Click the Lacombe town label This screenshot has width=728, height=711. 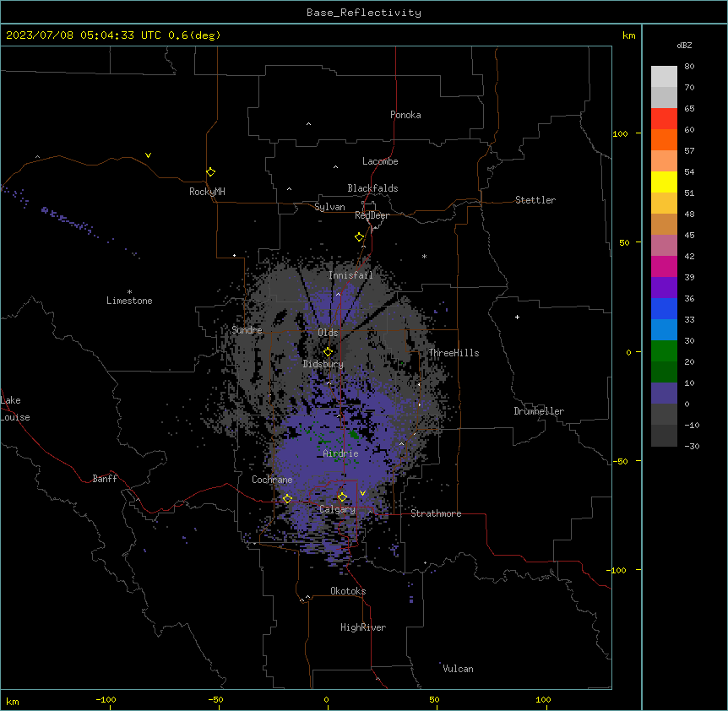pyautogui.click(x=380, y=161)
